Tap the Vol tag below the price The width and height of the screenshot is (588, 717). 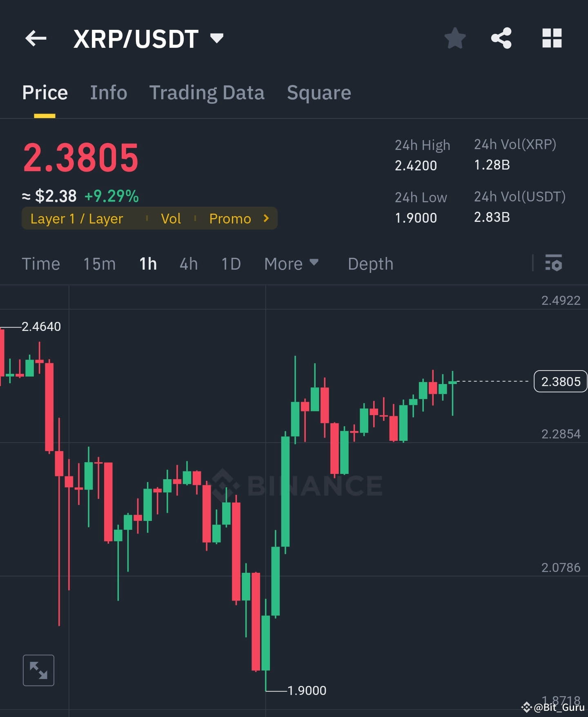[x=171, y=219]
